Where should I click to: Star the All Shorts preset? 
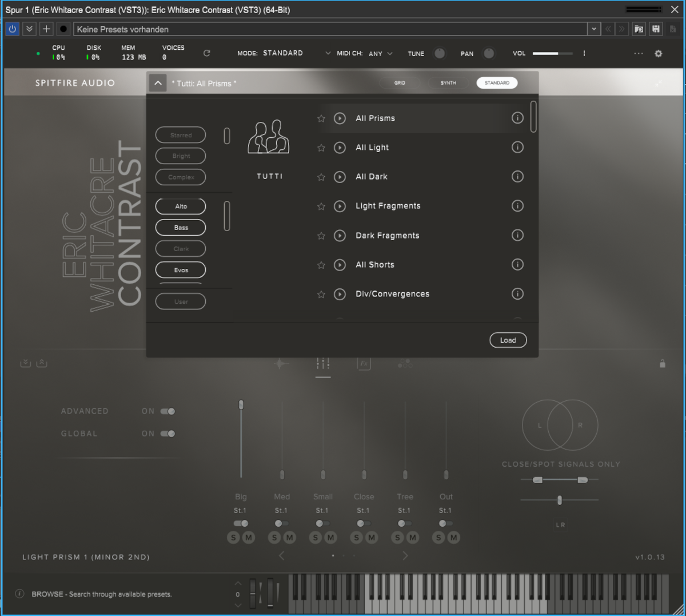pyautogui.click(x=321, y=265)
